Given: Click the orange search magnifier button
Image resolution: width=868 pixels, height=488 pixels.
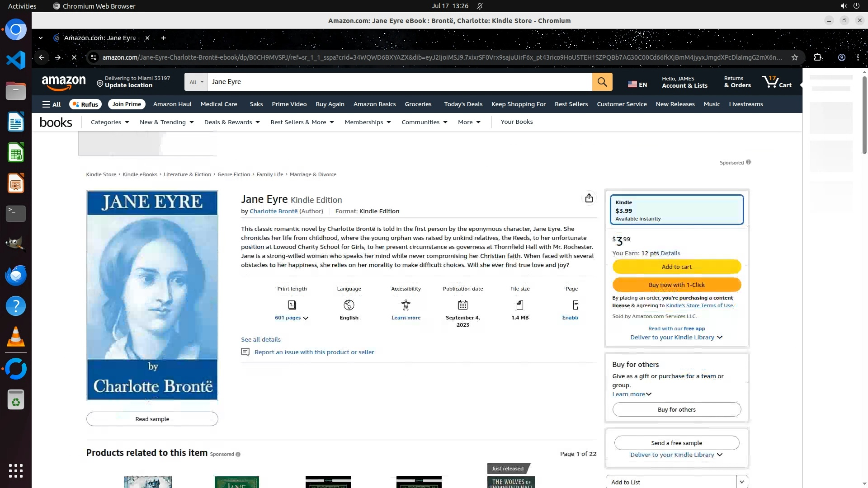Looking at the screenshot, I should (x=602, y=82).
